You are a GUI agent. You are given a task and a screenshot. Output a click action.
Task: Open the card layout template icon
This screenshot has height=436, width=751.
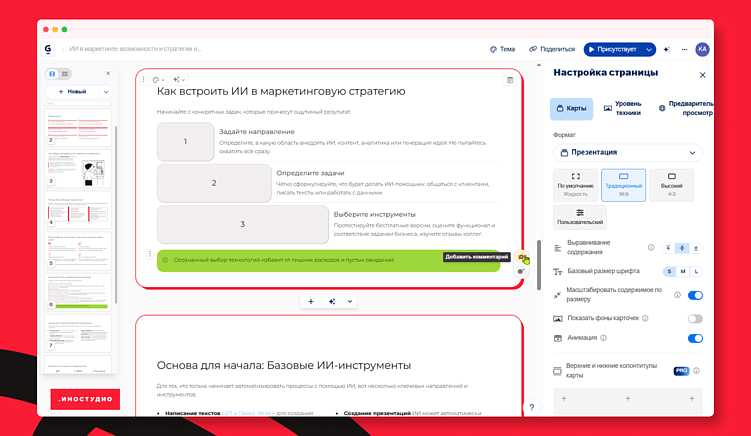510,80
